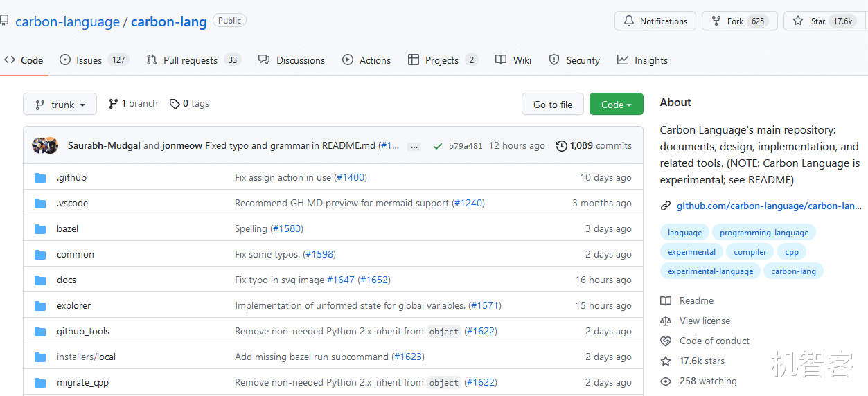Open pull request #1598 link
The width and height of the screenshot is (868, 396).
tap(319, 255)
